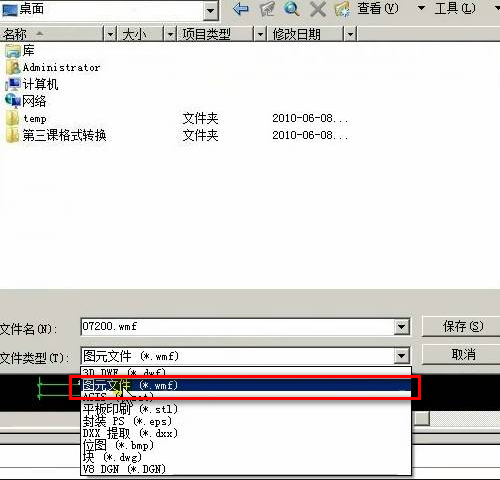
Task: Open the 修改日期 column filter arrow
Action: (350, 34)
